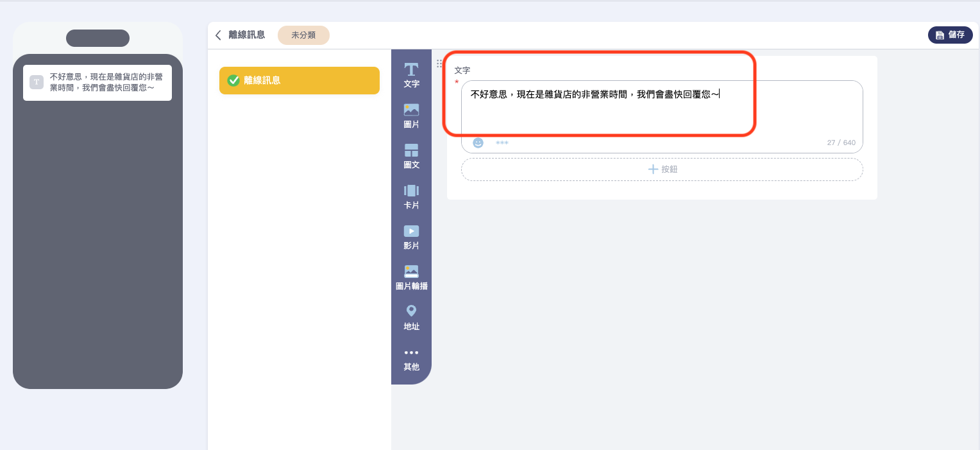This screenshot has height=450, width=980.
Task: Open the 未分類 category tag
Action: 303,35
